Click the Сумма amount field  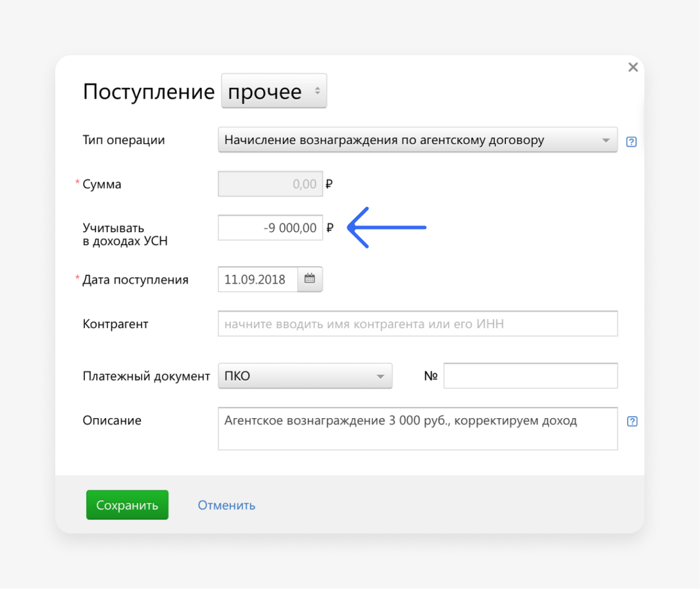[x=270, y=184]
